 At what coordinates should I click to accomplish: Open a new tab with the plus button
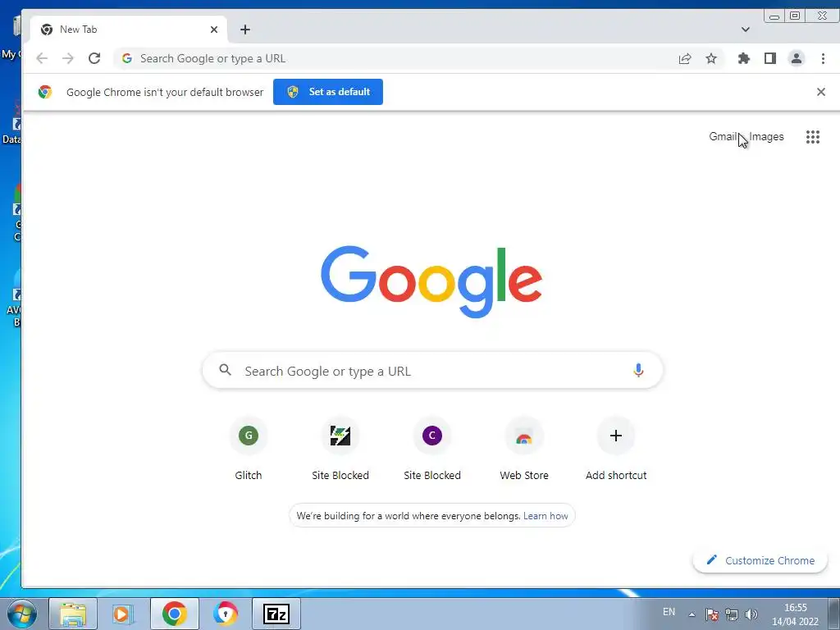tap(244, 30)
